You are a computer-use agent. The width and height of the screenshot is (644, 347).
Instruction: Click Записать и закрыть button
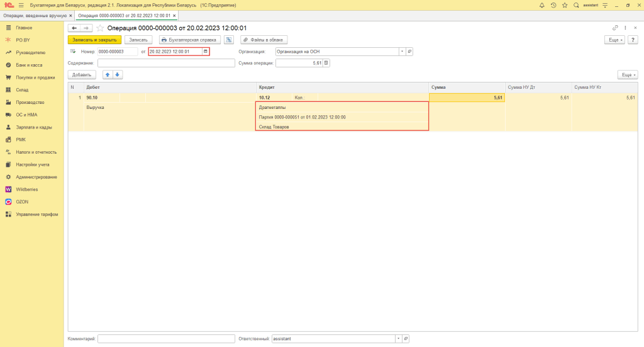click(94, 40)
